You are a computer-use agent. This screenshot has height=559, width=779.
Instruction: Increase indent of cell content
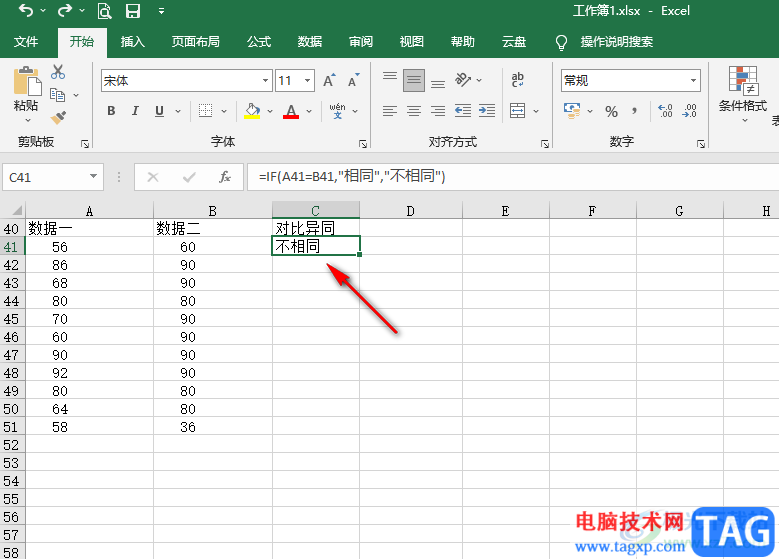pyautogui.click(x=487, y=111)
